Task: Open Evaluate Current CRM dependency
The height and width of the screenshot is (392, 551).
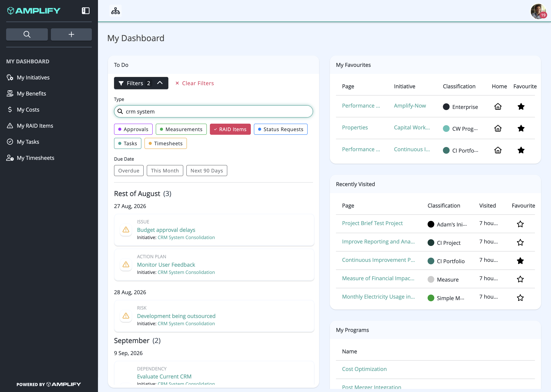Action: [x=164, y=376]
